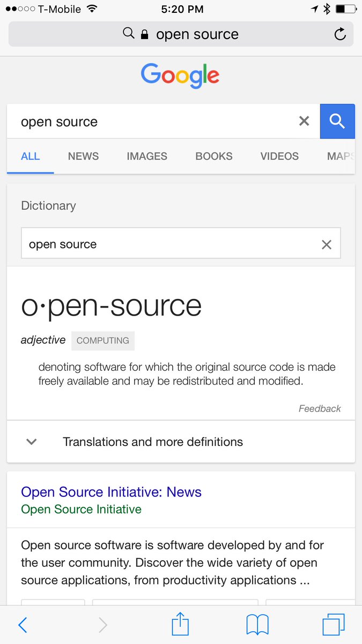Show open tabs with the tabs icon
The height and width of the screenshot is (644, 362).
tap(334, 625)
